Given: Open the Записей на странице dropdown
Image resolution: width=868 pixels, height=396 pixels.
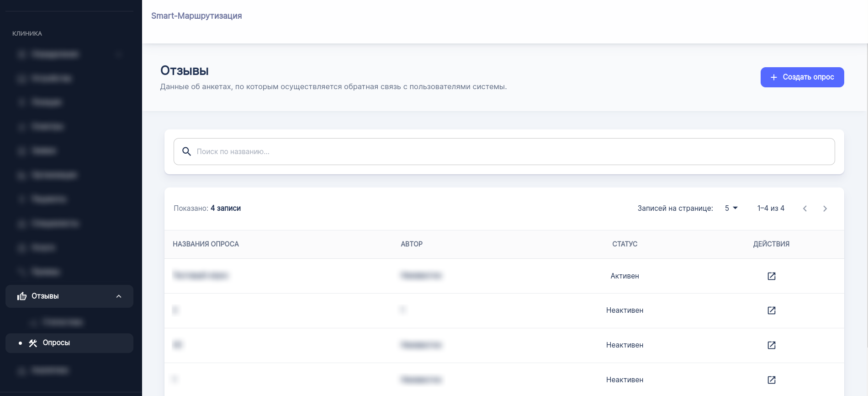Looking at the screenshot, I should click(x=731, y=208).
